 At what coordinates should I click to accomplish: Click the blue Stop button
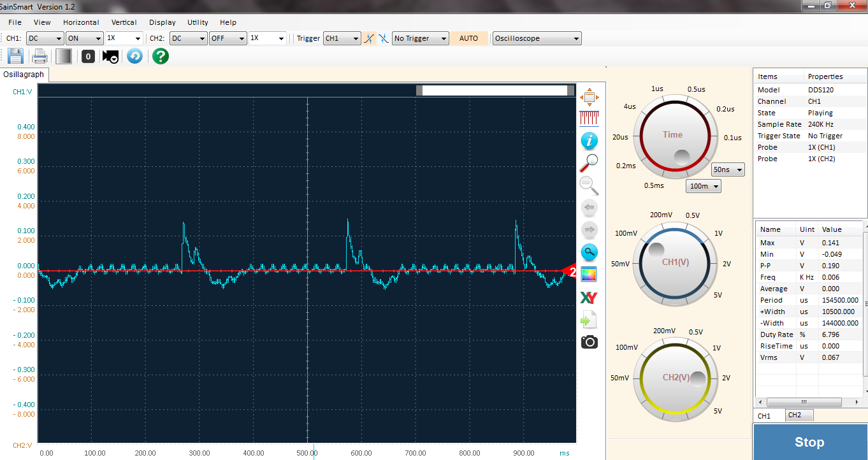[x=809, y=442]
